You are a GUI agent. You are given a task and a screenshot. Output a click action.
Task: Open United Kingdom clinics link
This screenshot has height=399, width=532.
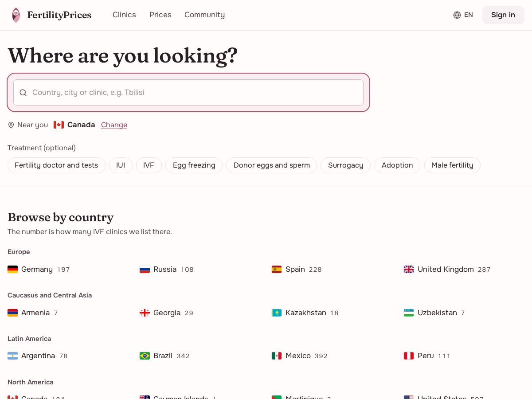447,270
